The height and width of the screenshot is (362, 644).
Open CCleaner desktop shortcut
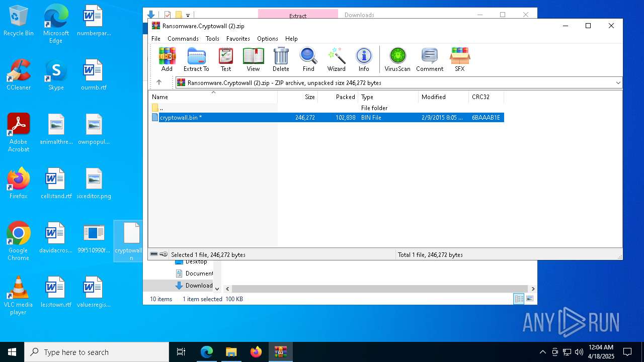pyautogui.click(x=19, y=75)
